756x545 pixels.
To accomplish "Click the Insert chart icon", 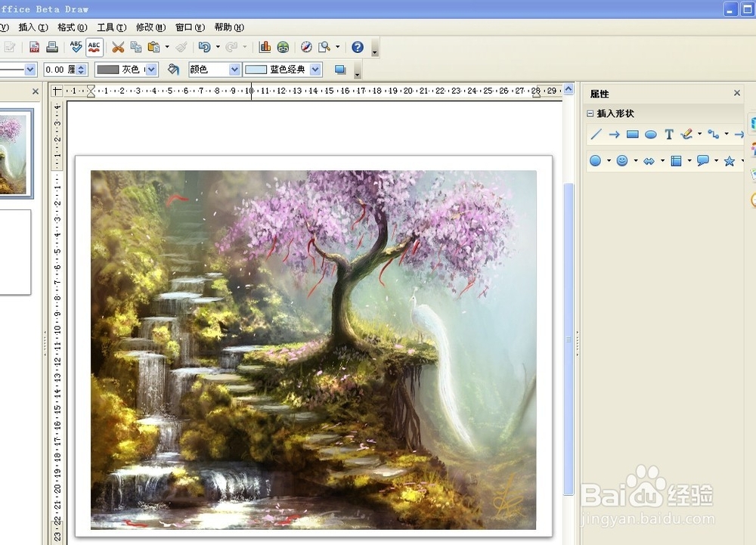I will tap(265, 47).
